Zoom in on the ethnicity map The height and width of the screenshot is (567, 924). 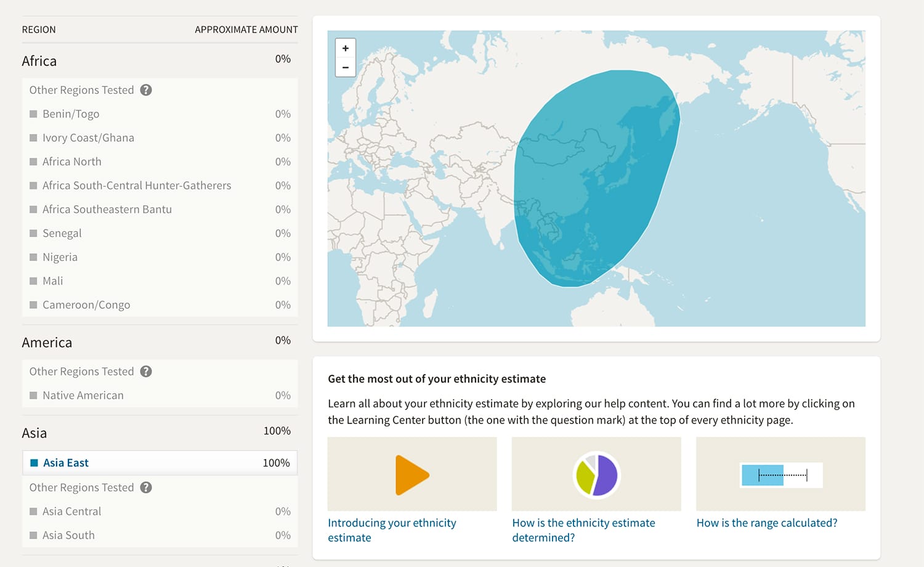(x=345, y=48)
